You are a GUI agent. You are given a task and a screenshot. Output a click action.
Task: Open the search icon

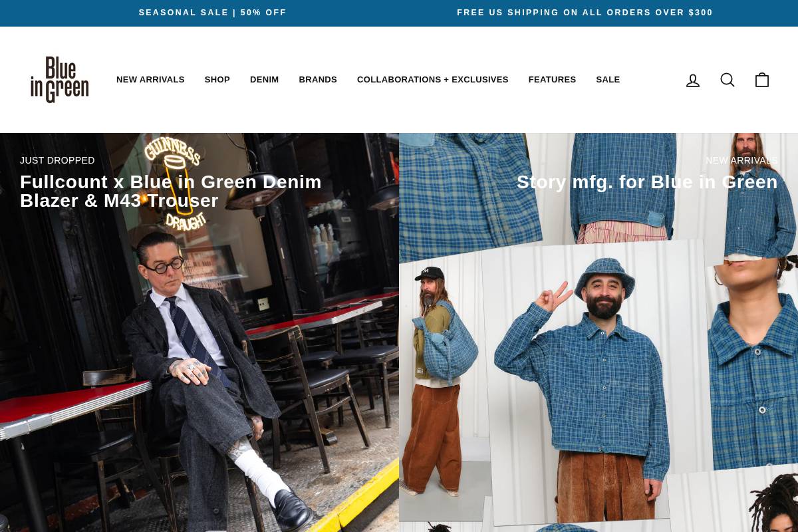pos(728,80)
